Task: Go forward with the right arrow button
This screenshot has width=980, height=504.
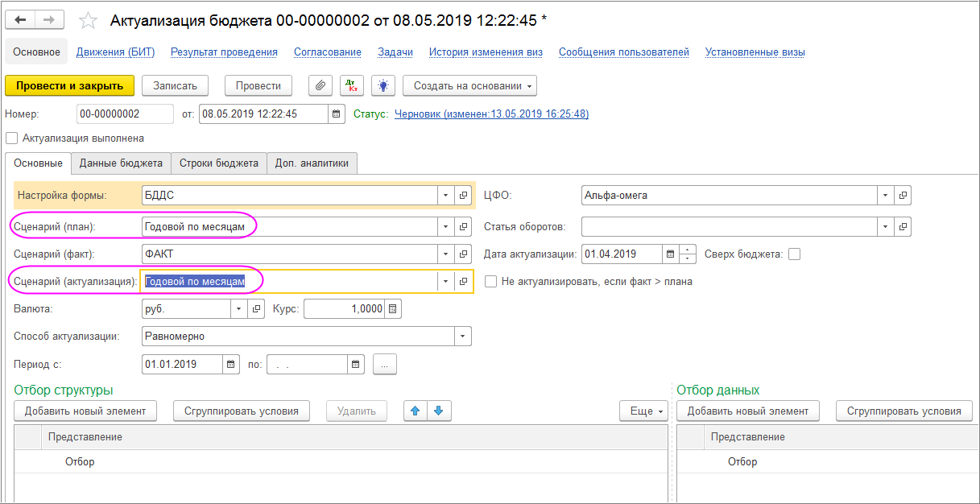Action: pos(49,20)
